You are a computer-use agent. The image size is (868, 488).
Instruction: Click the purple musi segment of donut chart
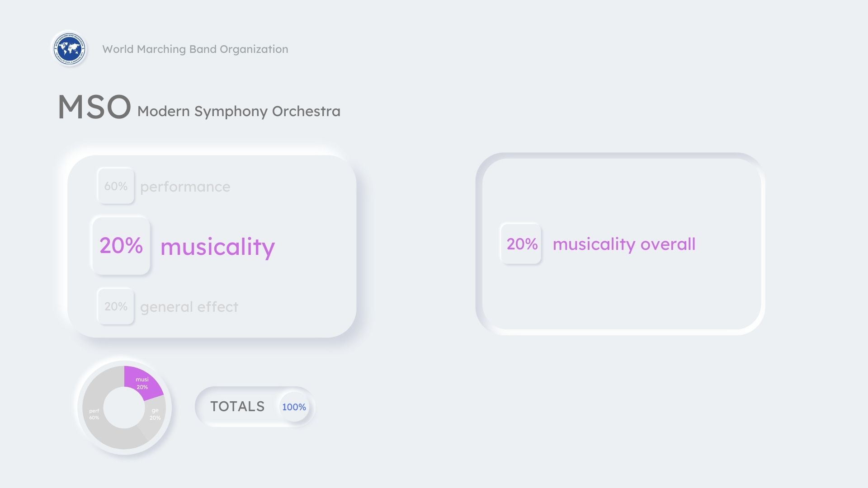[142, 382]
